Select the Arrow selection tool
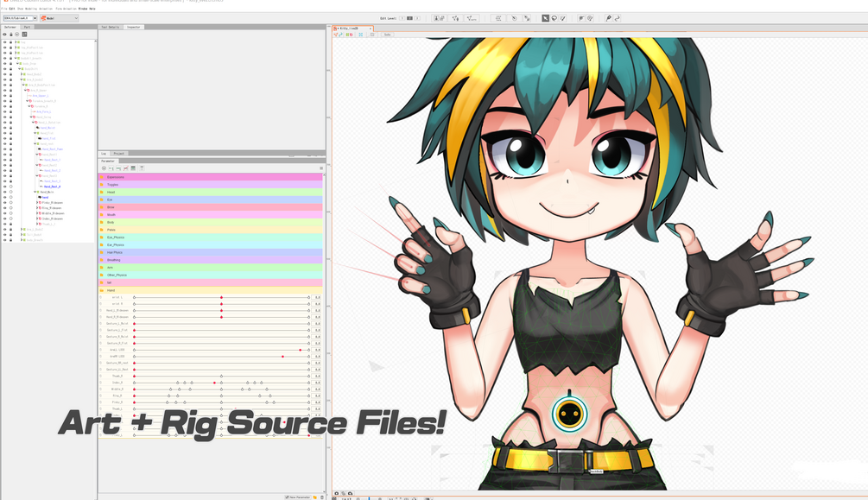This screenshot has height=500, width=868. point(545,18)
